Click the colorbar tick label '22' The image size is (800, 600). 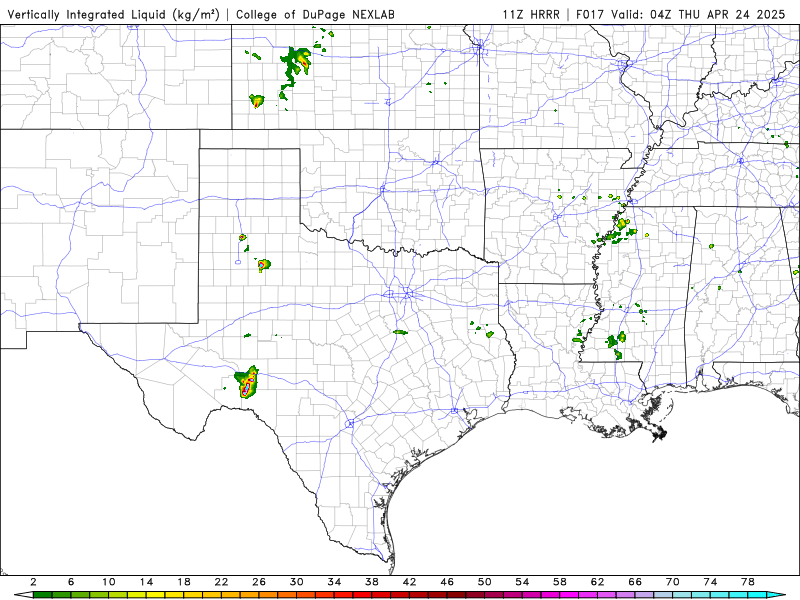click(221, 582)
